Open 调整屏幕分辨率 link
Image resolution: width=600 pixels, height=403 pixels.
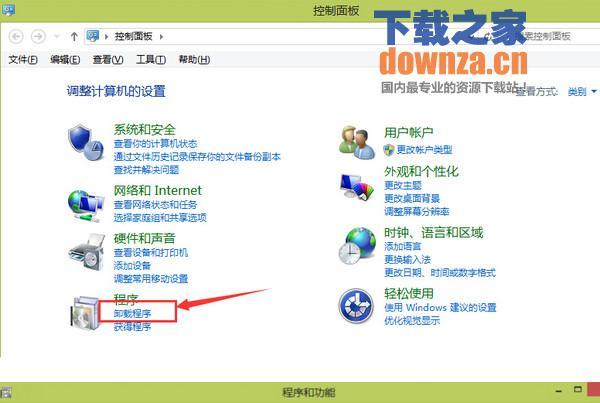(x=417, y=212)
